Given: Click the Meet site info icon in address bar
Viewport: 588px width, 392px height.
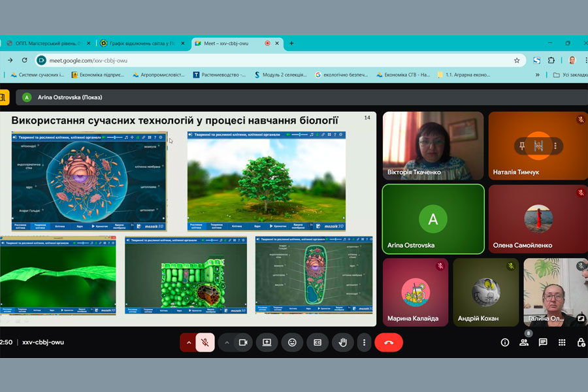Looking at the screenshot, I should coord(41,60).
